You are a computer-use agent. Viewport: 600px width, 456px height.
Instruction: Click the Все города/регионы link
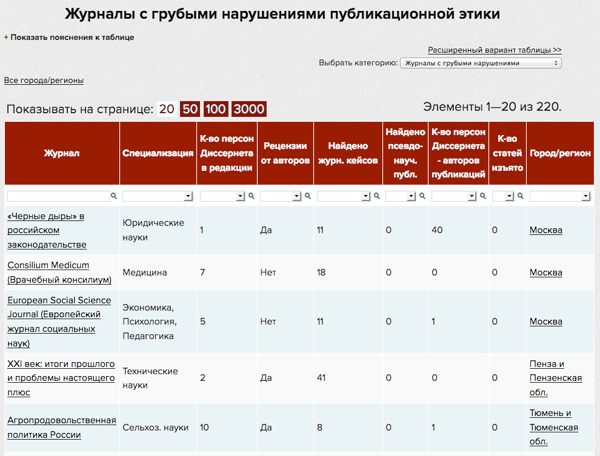click(x=44, y=80)
